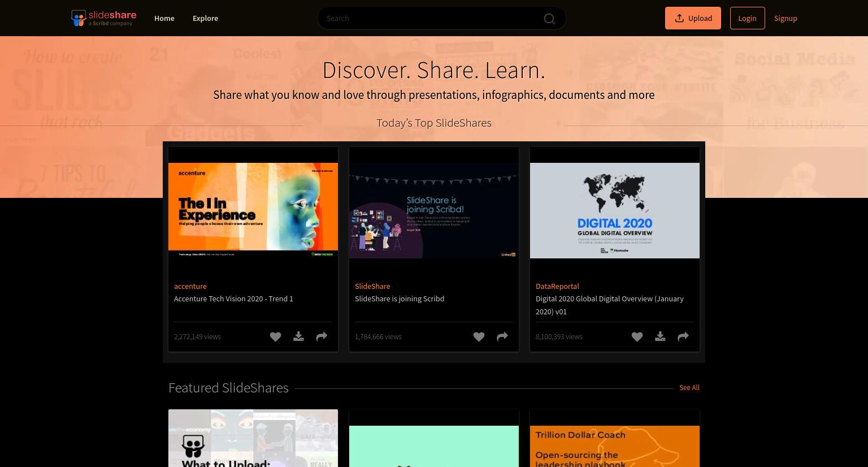Share the Accenture Tech Vision 2020 slideshow
868x467 pixels.
[322, 337]
